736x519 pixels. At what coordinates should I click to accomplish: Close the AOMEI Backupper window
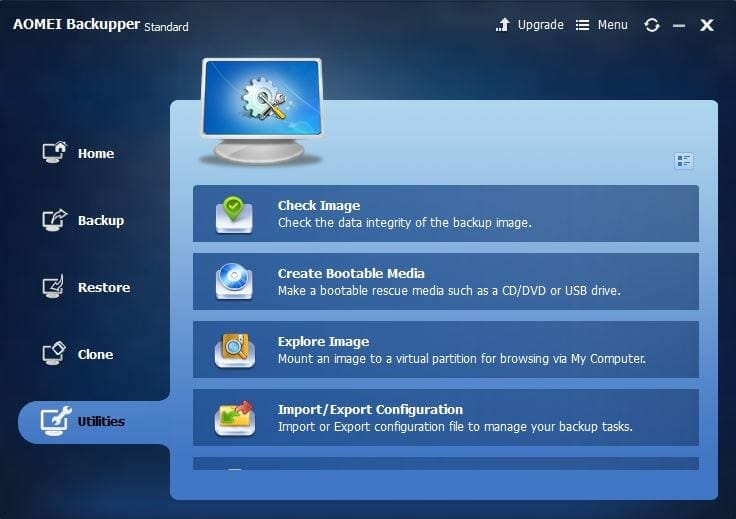707,25
